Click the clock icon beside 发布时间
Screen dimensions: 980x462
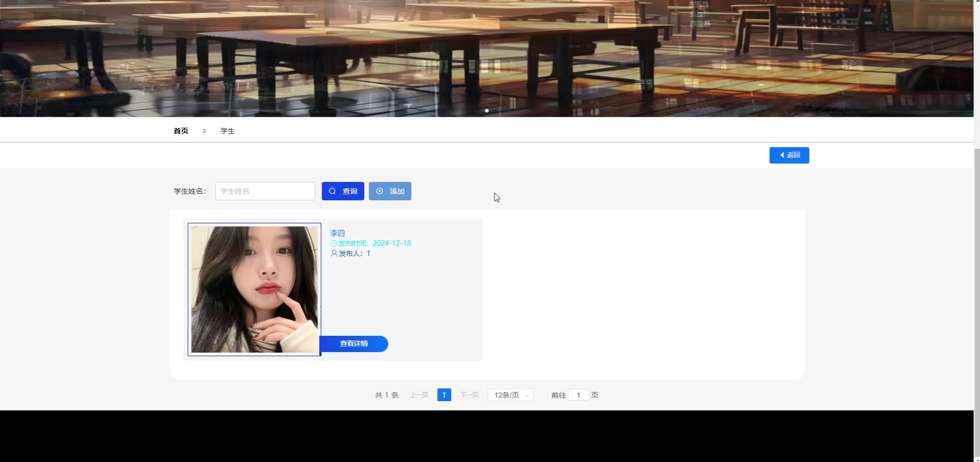(x=334, y=243)
